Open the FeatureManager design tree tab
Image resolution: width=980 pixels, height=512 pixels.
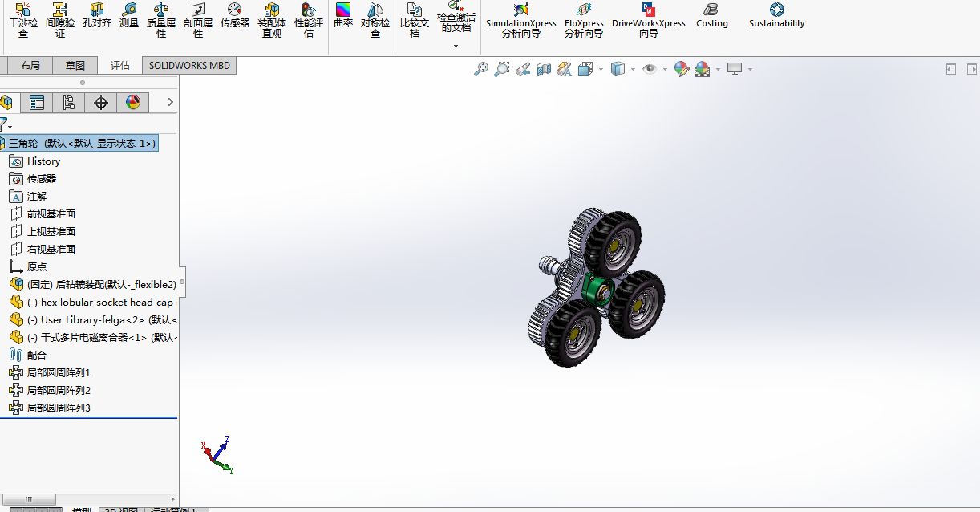(x=6, y=103)
